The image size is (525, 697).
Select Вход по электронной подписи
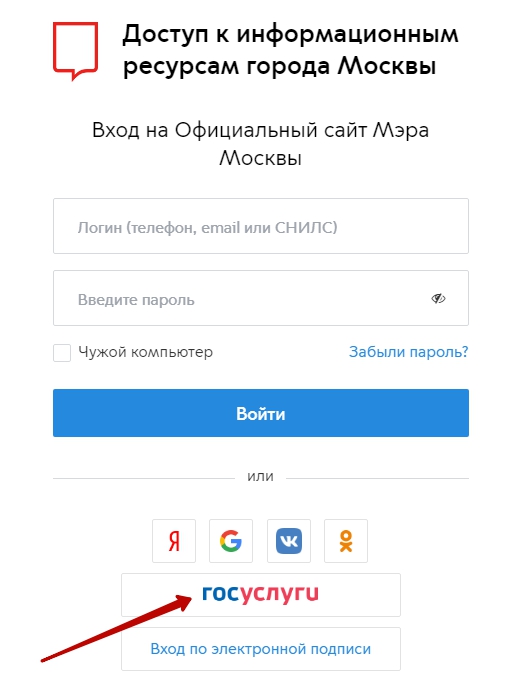coord(260,649)
